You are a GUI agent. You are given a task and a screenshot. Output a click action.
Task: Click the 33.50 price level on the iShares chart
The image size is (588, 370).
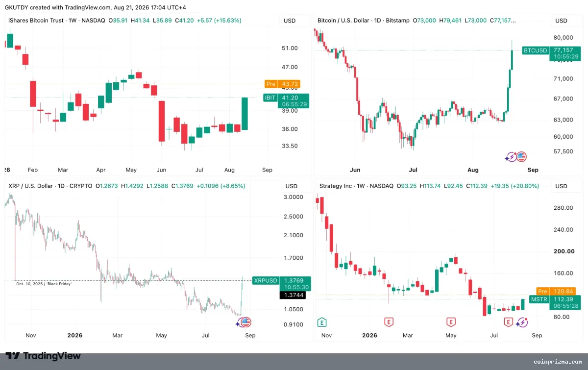point(291,146)
